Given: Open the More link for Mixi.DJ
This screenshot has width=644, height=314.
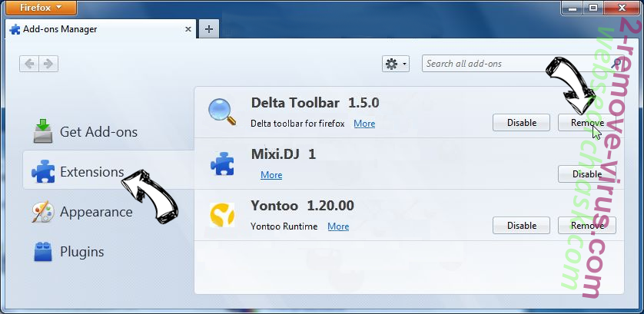Looking at the screenshot, I should (x=271, y=175).
